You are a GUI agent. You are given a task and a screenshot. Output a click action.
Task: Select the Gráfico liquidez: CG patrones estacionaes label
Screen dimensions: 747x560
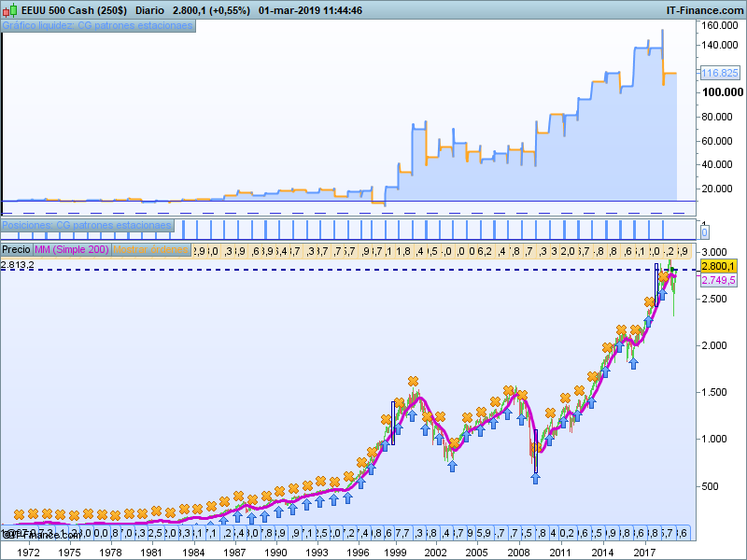coord(98,26)
